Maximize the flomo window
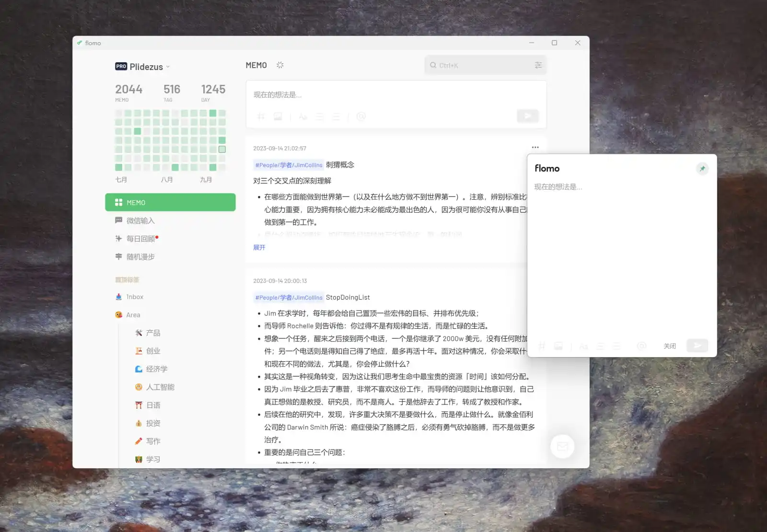767x532 pixels. (554, 43)
